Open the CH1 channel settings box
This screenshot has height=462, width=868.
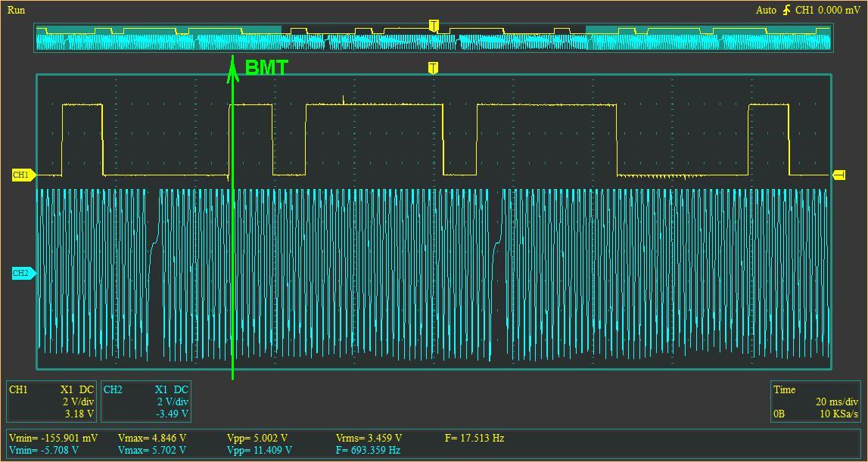(52, 402)
